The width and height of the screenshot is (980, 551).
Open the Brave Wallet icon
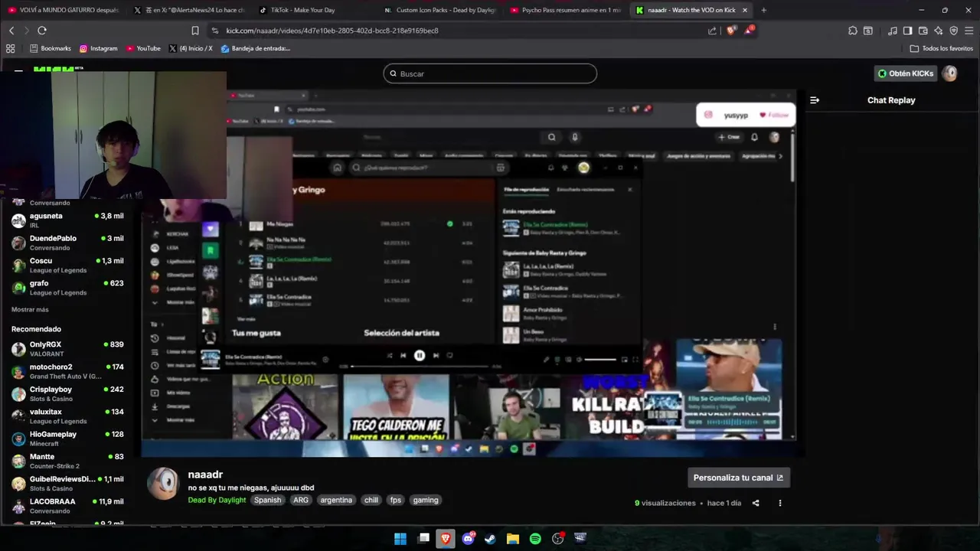point(923,31)
